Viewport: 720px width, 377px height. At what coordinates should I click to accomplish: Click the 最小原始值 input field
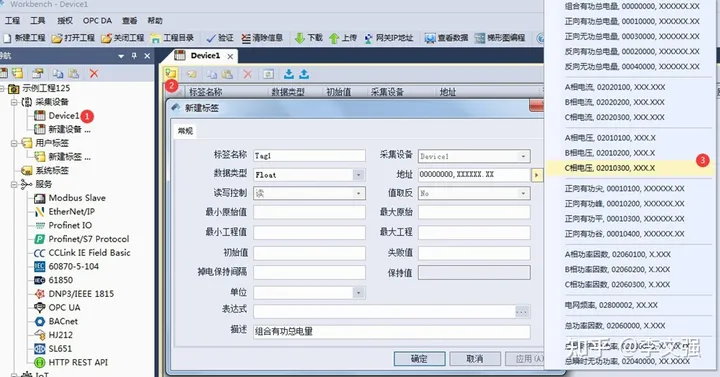tap(309, 212)
